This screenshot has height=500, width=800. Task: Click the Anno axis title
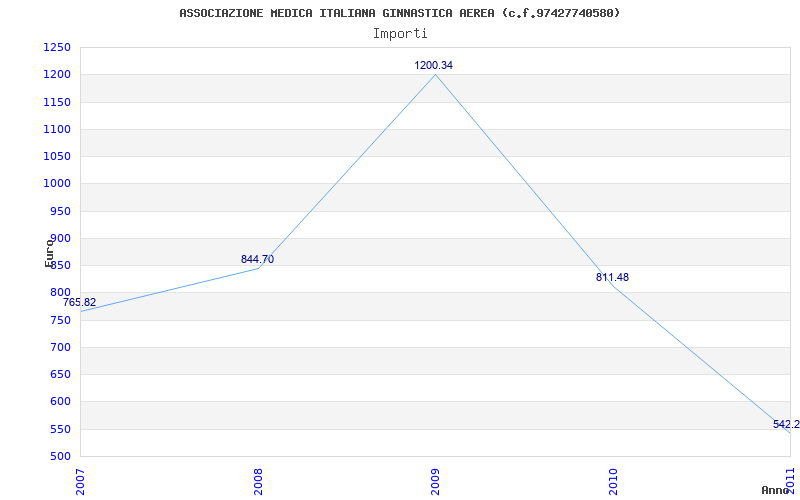pyautogui.click(x=776, y=490)
